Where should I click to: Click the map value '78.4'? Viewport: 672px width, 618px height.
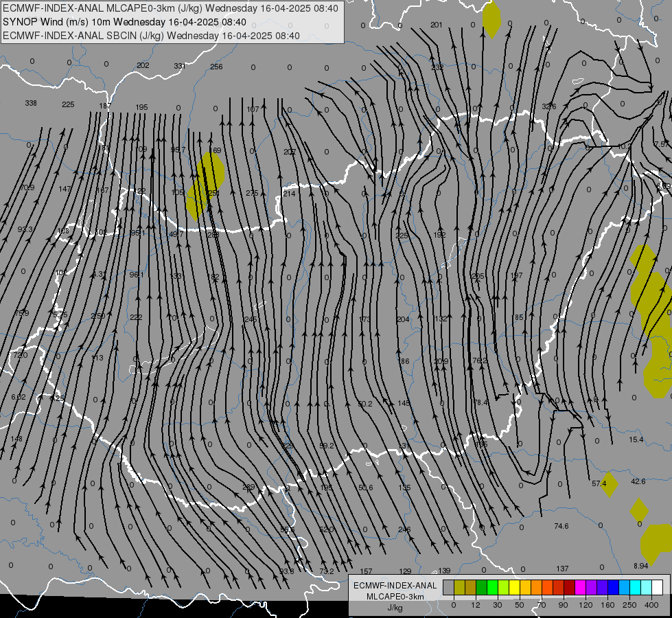point(480,402)
